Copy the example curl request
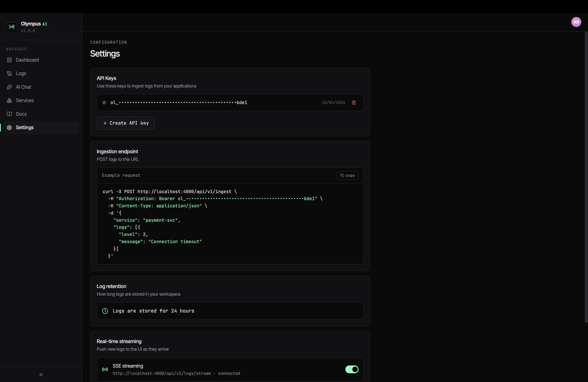The height and width of the screenshot is (382, 588). [347, 175]
